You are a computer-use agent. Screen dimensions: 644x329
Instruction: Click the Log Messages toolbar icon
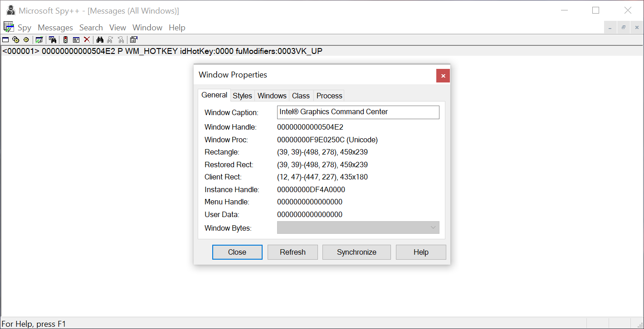tap(39, 40)
